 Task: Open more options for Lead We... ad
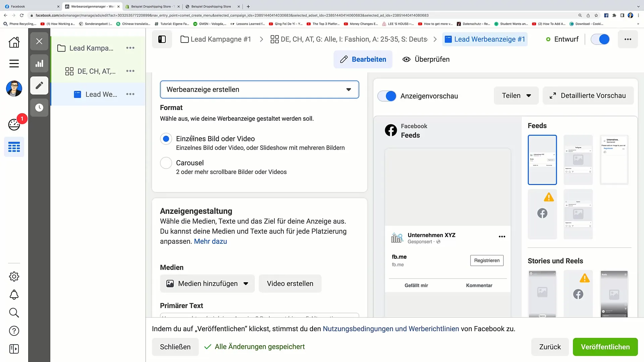pos(130,94)
